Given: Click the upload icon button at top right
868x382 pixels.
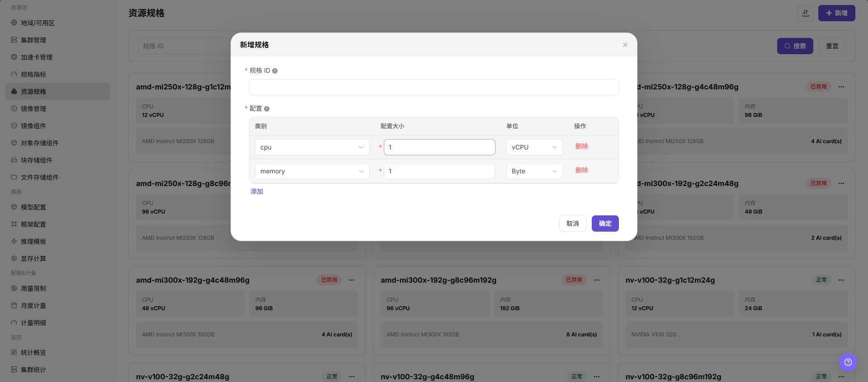Looking at the screenshot, I should [x=806, y=13].
